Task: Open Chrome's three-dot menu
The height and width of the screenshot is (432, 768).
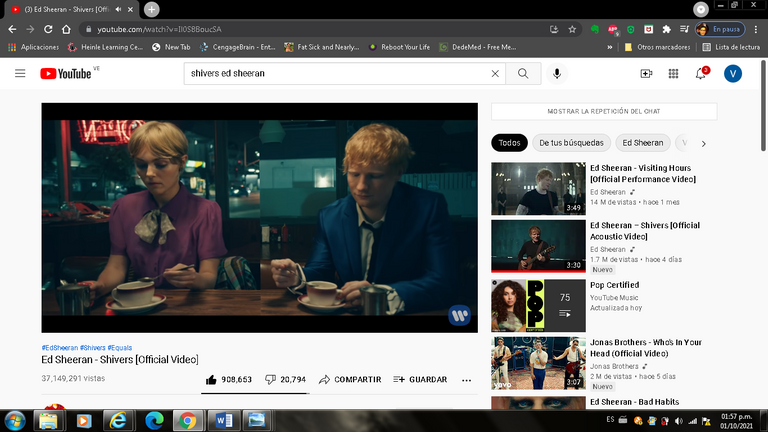Action: (x=756, y=29)
